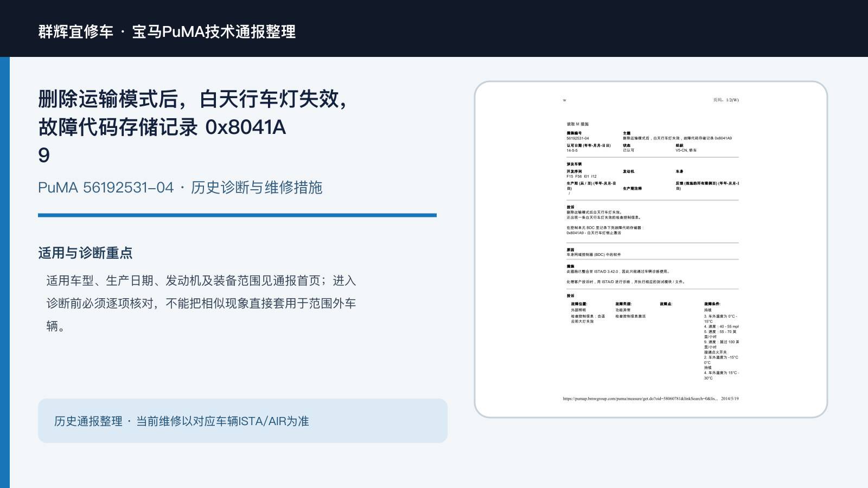Click the blue horizontal divider line

[237, 215]
